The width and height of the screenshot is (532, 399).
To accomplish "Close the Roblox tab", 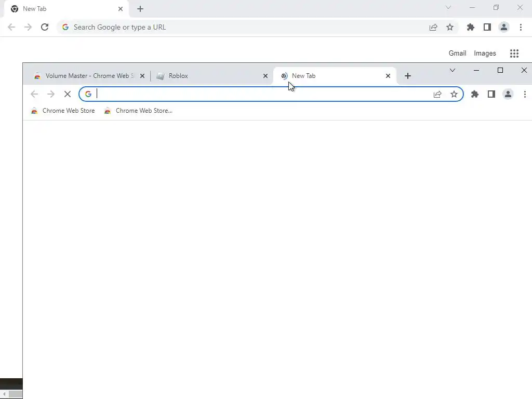I will point(265,76).
